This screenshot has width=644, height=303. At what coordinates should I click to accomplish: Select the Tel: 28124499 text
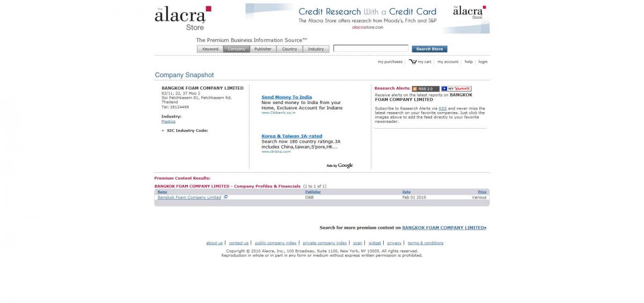tap(175, 107)
